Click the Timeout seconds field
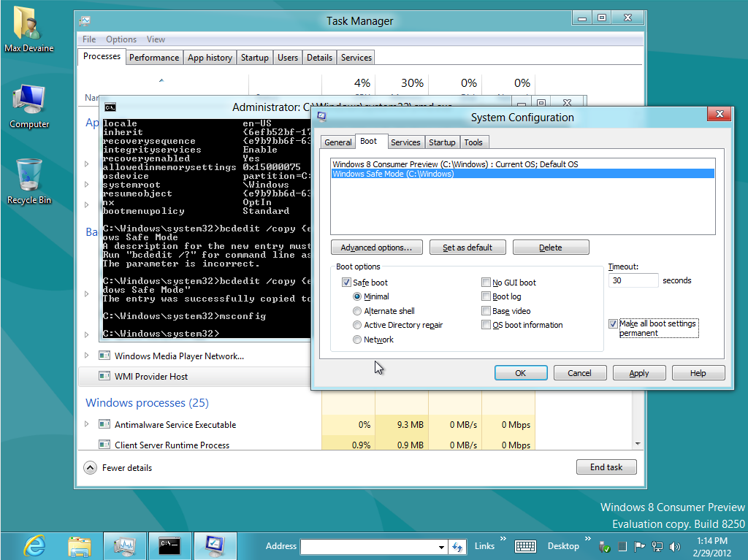Viewport: 748px width, 560px height. point(633,280)
